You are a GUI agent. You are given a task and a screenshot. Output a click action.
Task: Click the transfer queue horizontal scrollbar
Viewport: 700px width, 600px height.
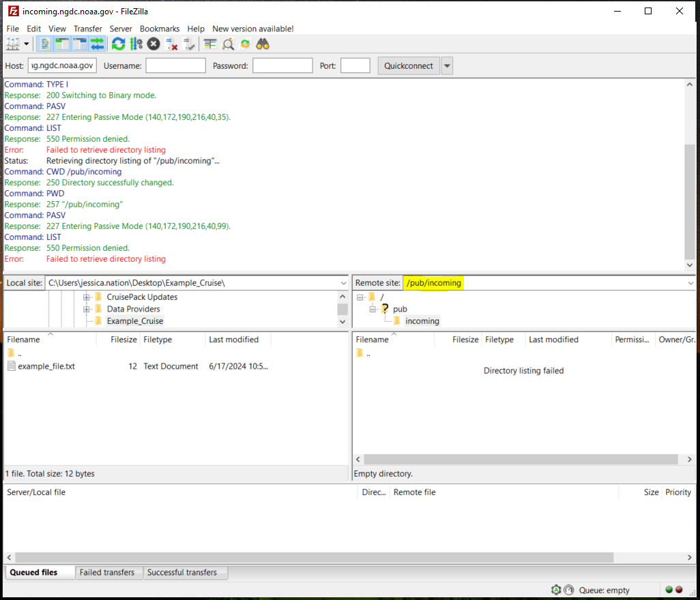(315, 557)
